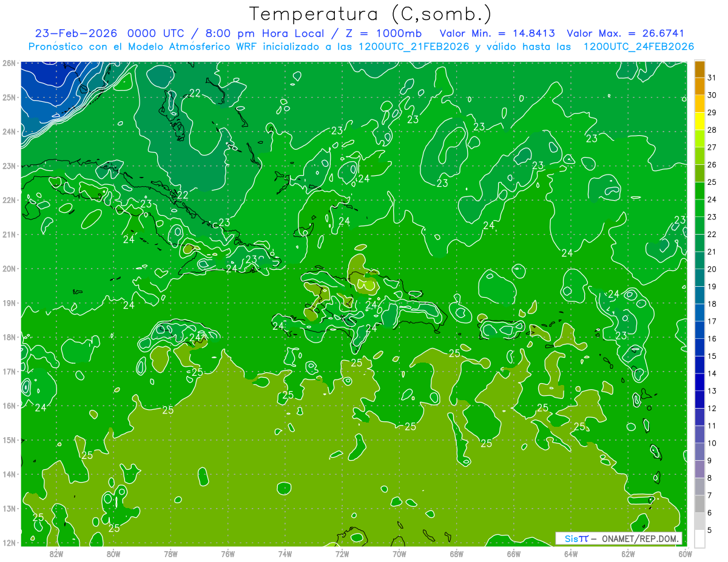Click the '8:00 pm Hora Local' text
Viewport: 728px width, 562px height.
pos(263,33)
